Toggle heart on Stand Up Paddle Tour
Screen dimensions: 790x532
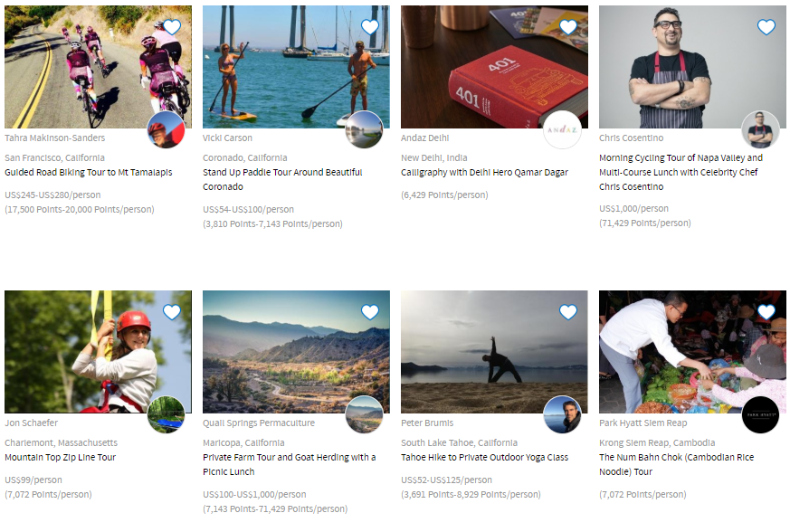point(370,27)
